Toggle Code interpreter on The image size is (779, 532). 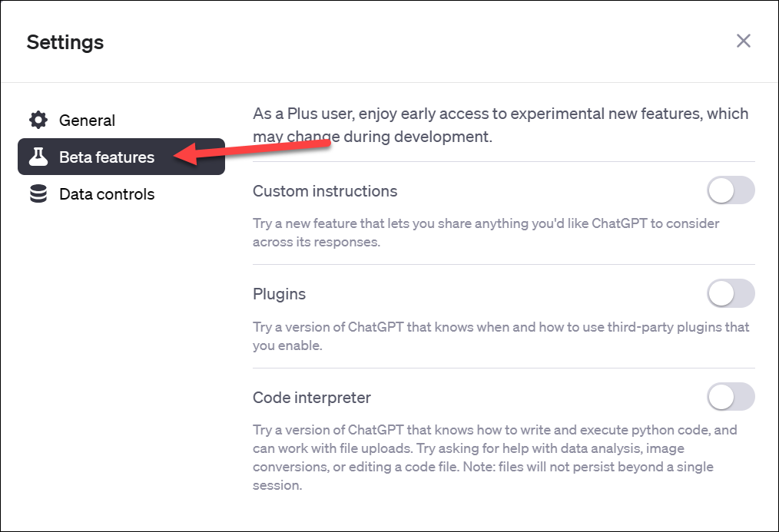pos(731,397)
